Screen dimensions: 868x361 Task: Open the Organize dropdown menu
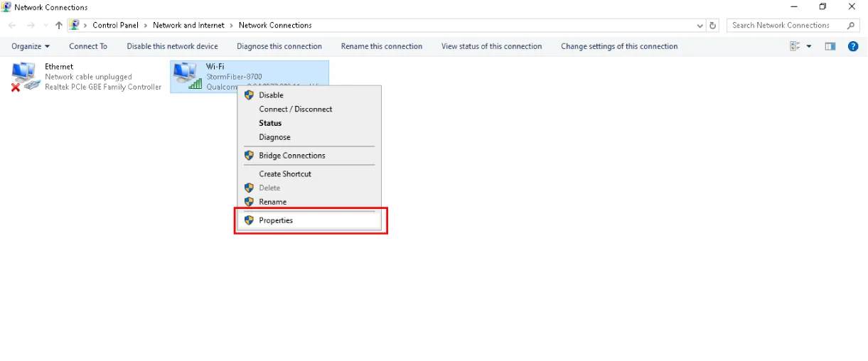pyautogui.click(x=31, y=46)
